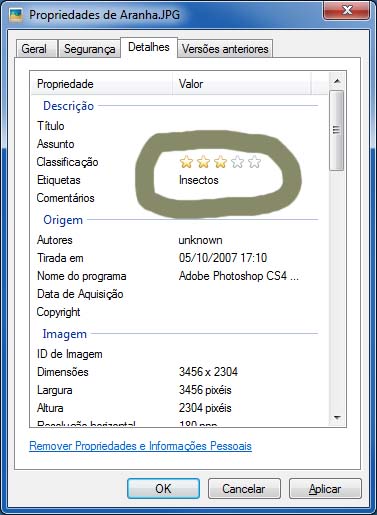
Task: Click the Descrição section header
Action: [68, 106]
